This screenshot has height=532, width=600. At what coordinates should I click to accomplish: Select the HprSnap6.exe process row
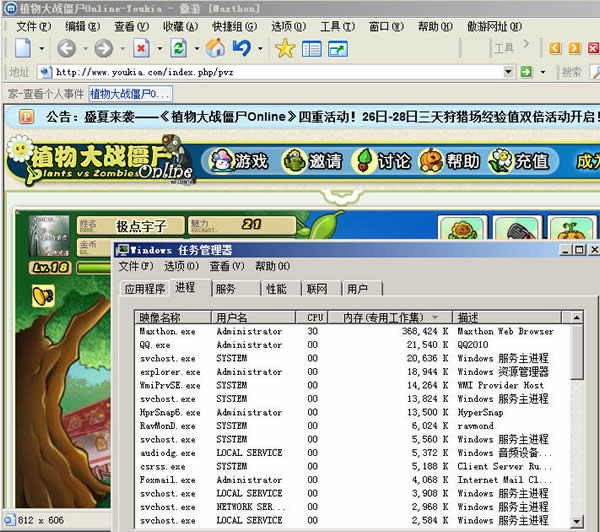pyautogui.click(x=352, y=412)
